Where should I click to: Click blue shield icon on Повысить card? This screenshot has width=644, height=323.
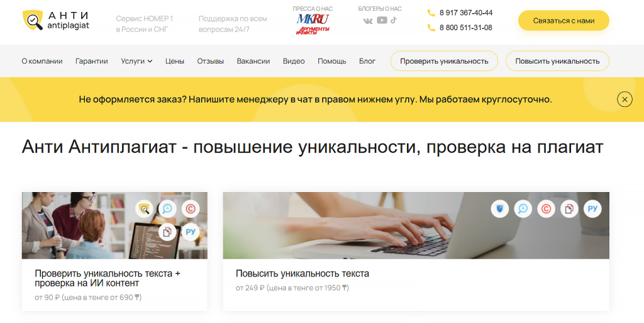coord(500,209)
